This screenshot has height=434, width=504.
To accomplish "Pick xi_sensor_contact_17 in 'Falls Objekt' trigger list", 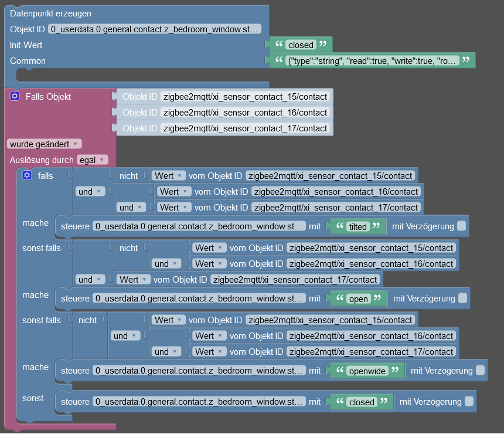I will click(244, 128).
